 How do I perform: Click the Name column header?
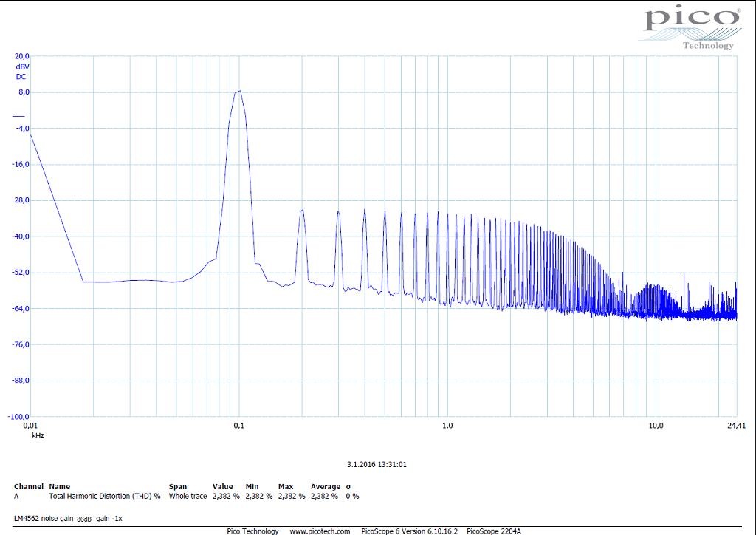[59, 487]
